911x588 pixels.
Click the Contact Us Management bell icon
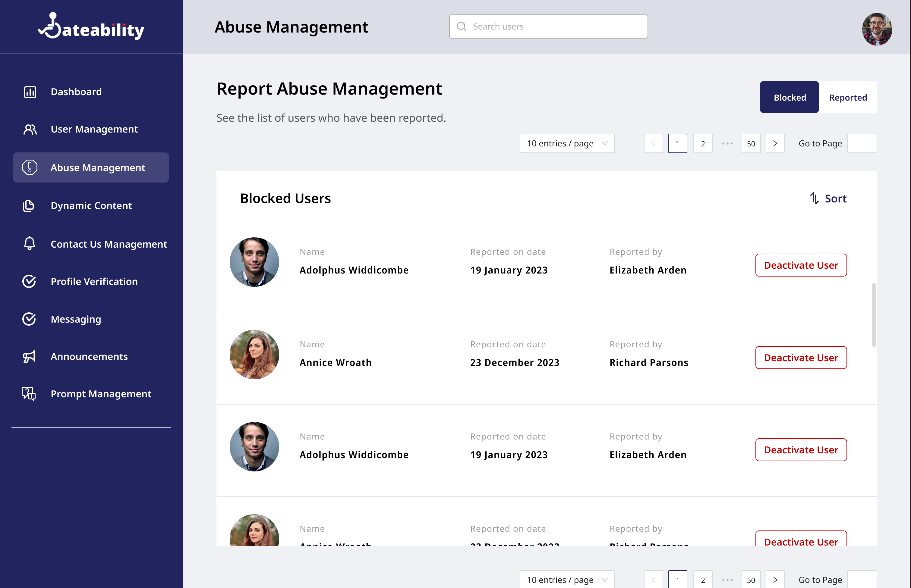tap(29, 244)
